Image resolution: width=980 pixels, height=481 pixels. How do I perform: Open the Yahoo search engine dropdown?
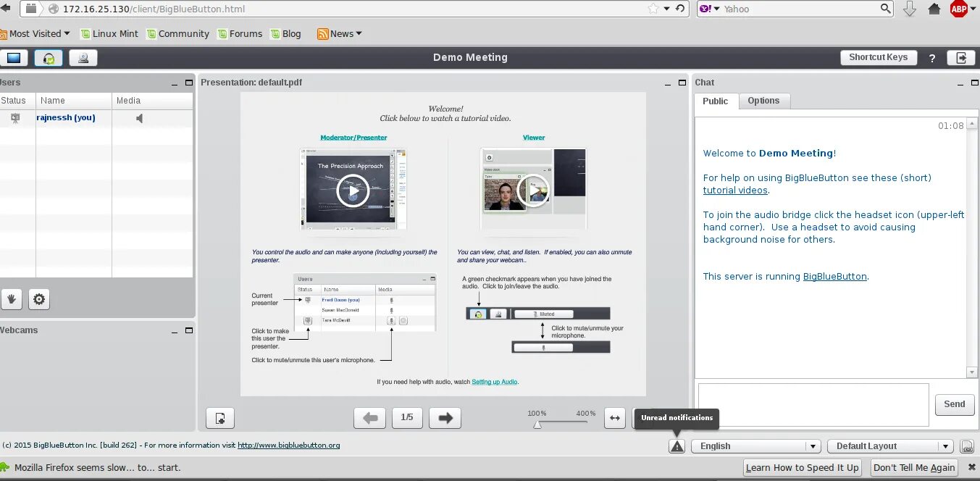pyautogui.click(x=710, y=9)
